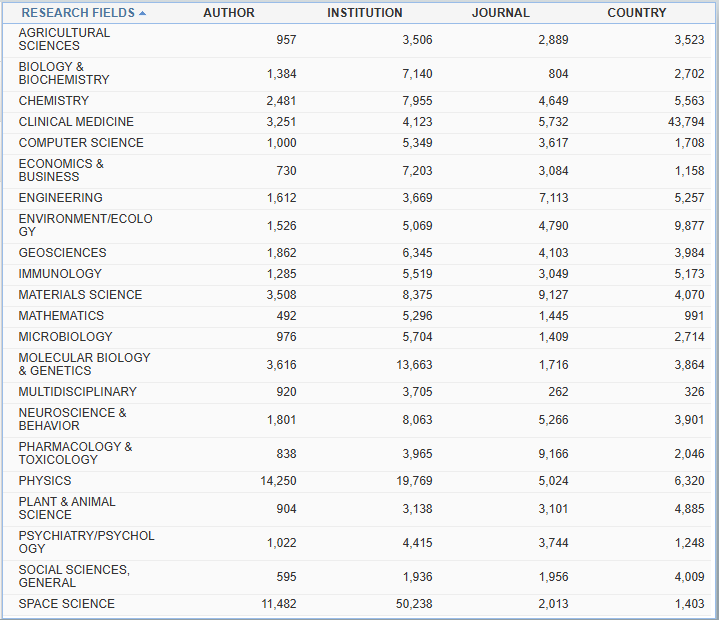Click Agricultural Sciences author count 957
719x620 pixels.
click(287, 40)
